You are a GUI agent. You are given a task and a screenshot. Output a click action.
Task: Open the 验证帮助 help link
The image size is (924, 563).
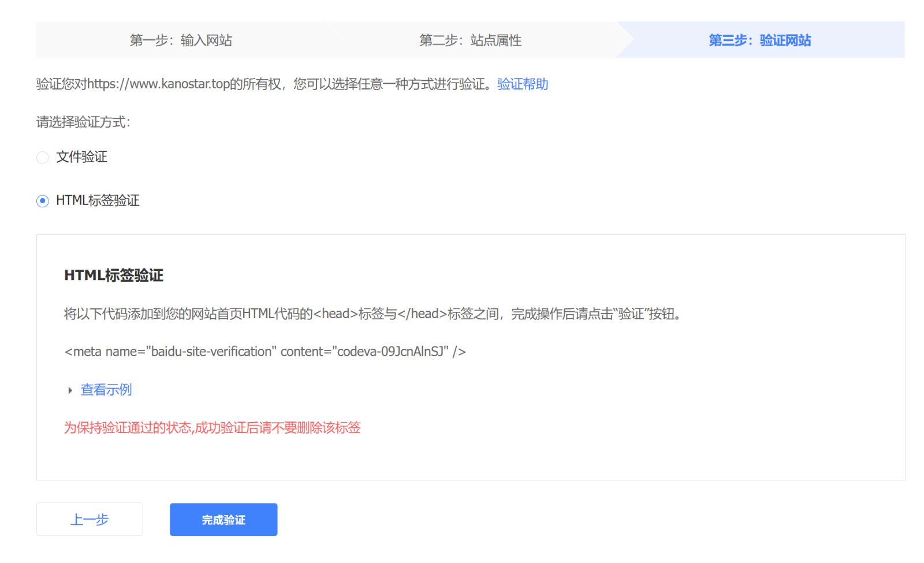pyautogui.click(x=522, y=84)
